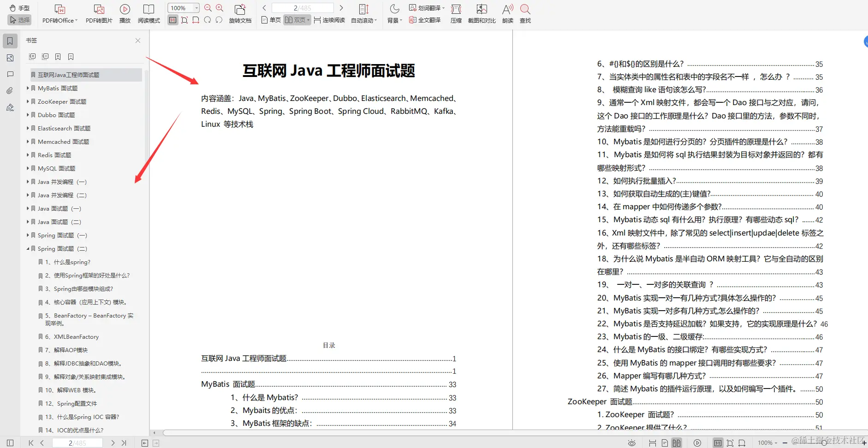Open the 100% zoom dropdown in status bar
Viewport: 868px width, 448px height.
[767, 443]
